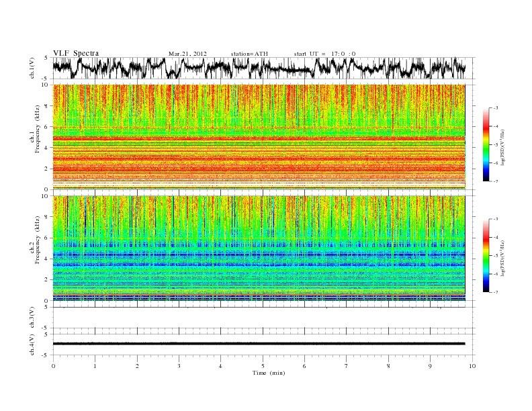Click the ch.1 spectrogram color scale bar
Viewport: 532px width, 411px height.
pyautogui.click(x=486, y=144)
